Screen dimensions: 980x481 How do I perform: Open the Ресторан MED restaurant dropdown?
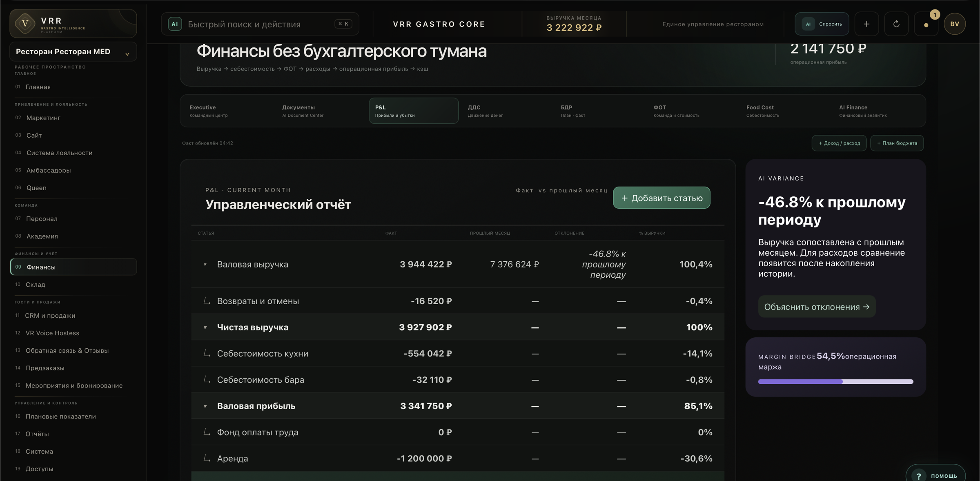tap(73, 52)
